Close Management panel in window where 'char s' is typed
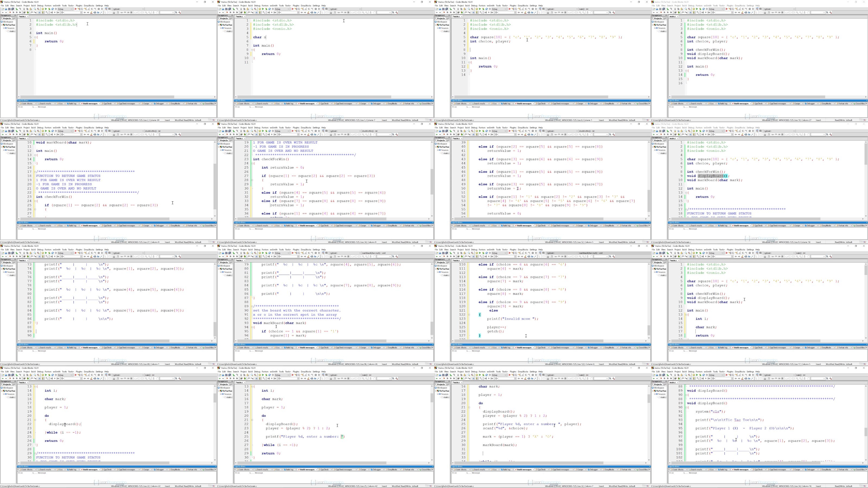Viewport: 868px width, 488px height. [232, 15]
